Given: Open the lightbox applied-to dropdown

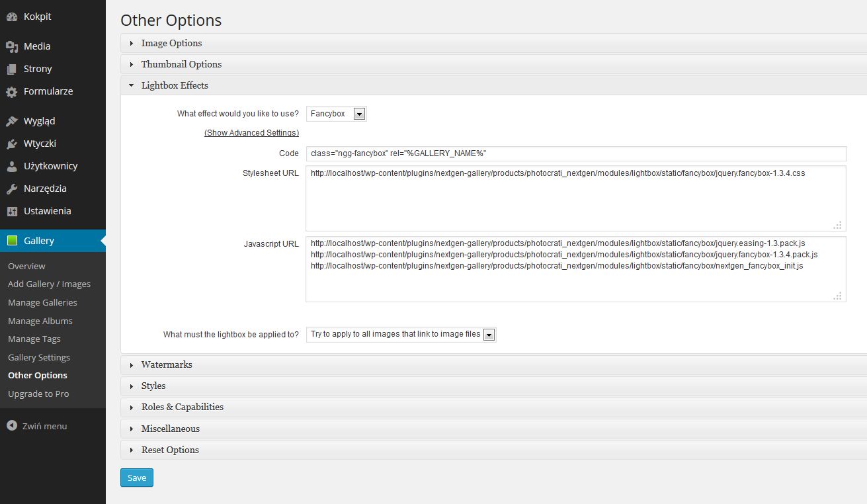Looking at the screenshot, I should 401,334.
